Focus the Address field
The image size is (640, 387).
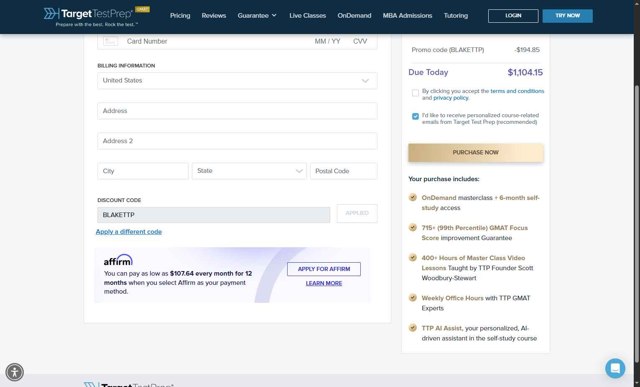click(x=237, y=111)
